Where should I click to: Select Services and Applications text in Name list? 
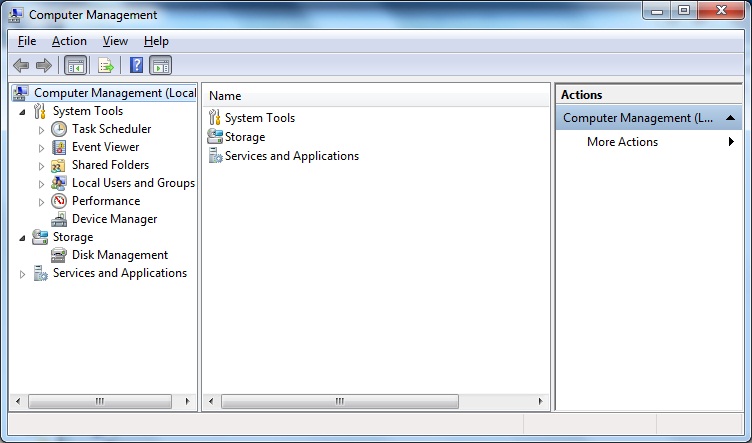pos(292,156)
